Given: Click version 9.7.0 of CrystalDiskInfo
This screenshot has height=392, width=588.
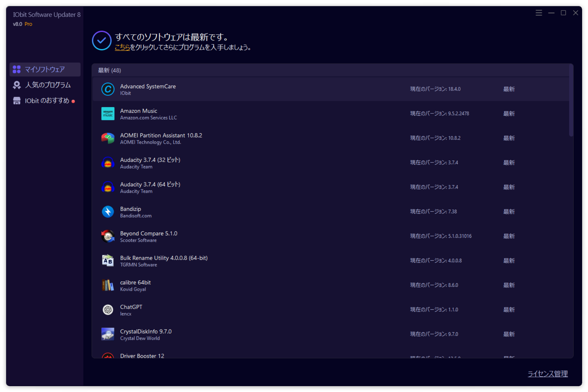Looking at the screenshot, I should [453, 334].
